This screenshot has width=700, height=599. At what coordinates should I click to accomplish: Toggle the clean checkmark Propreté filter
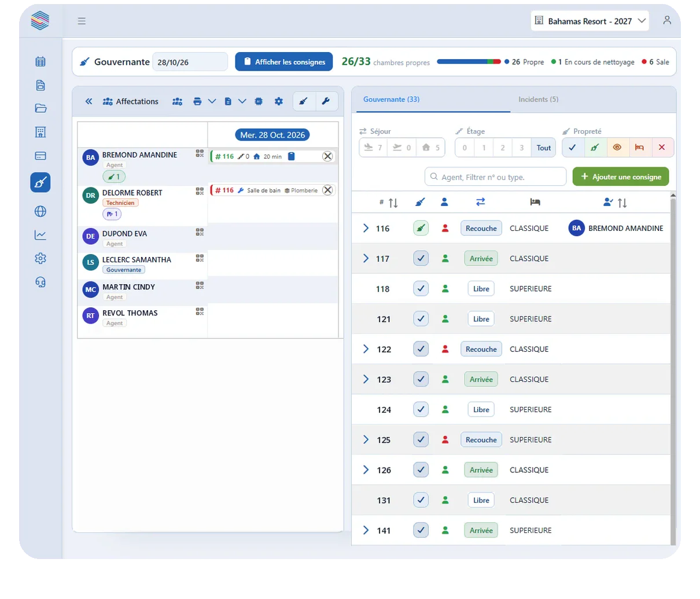click(573, 148)
